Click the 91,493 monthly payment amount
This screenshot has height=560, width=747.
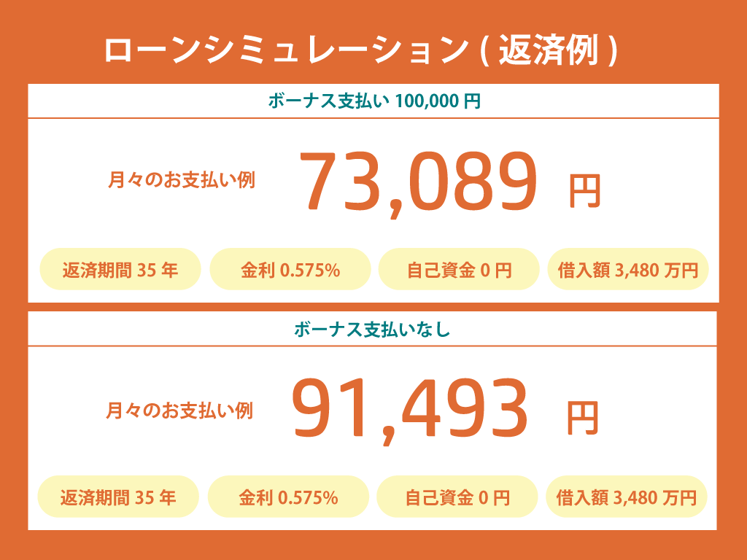coord(410,410)
